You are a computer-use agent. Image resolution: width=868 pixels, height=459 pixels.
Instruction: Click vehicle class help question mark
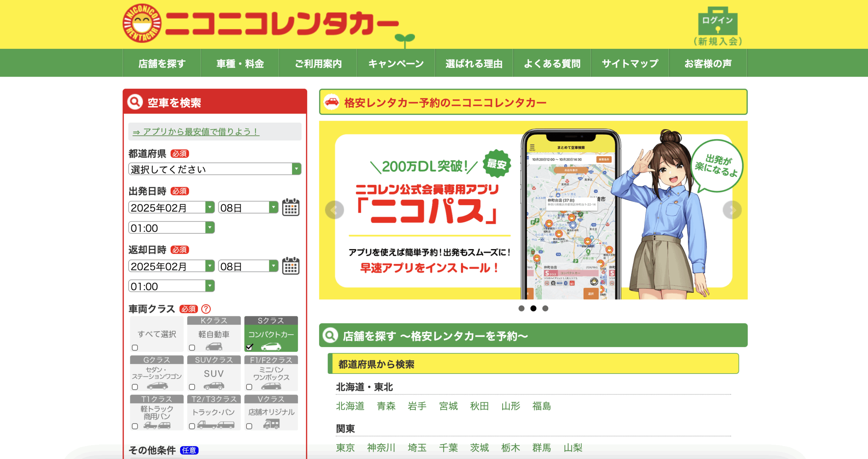(x=206, y=309)
